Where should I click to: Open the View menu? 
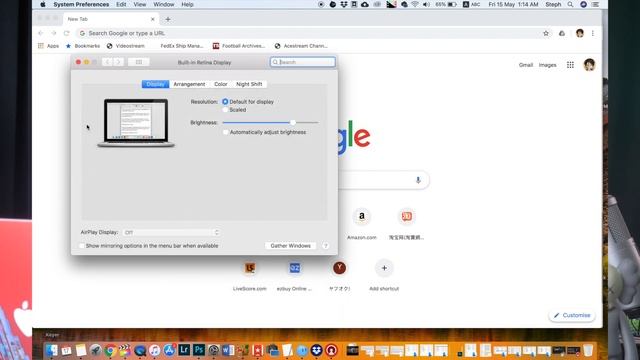pyautogui.click(x=140, y=4)
